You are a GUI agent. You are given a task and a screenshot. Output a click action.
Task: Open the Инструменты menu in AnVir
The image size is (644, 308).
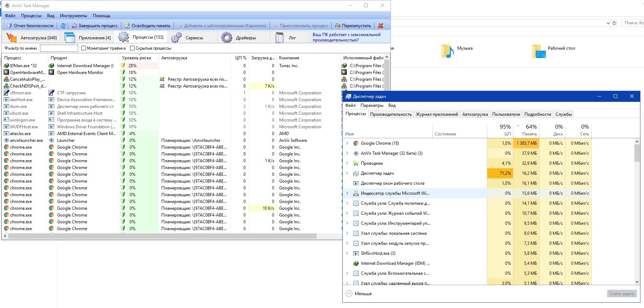pyautogui.click(x=74, y=16)
